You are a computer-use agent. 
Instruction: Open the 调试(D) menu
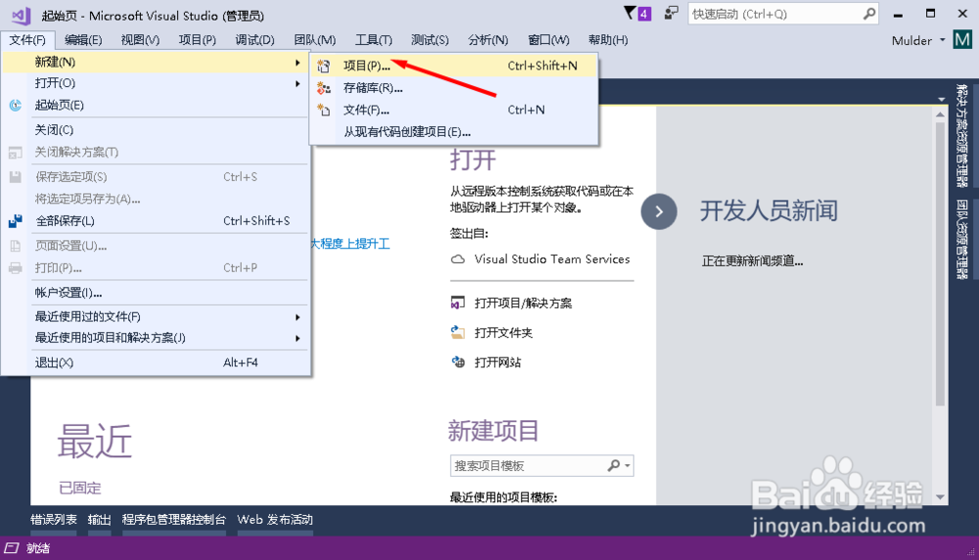coord(255,40)
